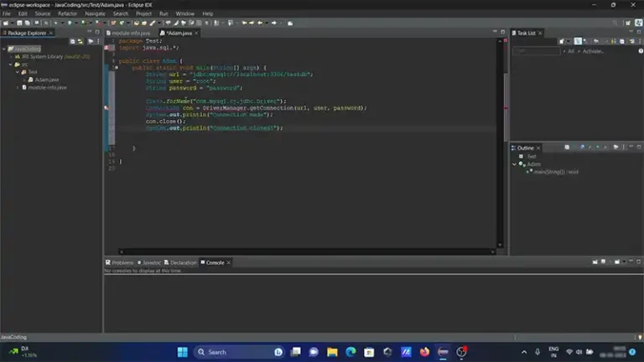Open File Explorer from taskbar
Viewport: 644px width, 362px height.
[x=332, y=352]
